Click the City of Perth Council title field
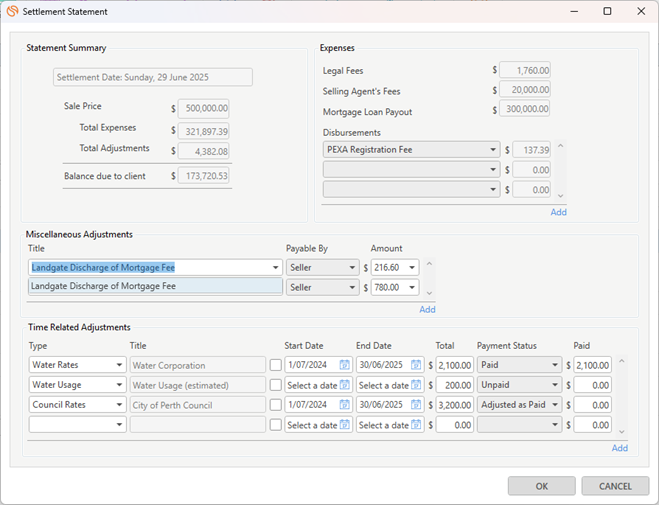The width and height of the screenshot is (659, 505). click(x=198, y=405)
